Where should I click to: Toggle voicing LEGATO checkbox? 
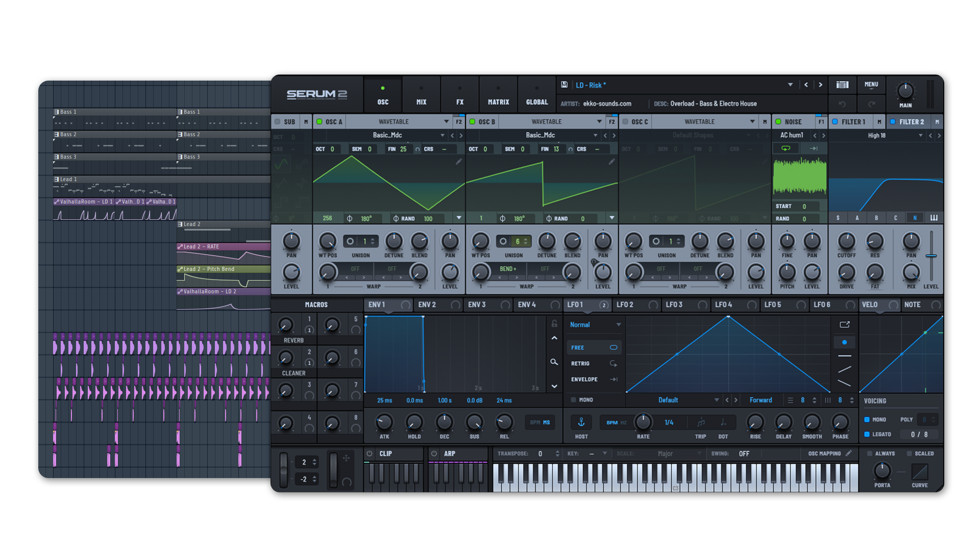coord(867,434)
